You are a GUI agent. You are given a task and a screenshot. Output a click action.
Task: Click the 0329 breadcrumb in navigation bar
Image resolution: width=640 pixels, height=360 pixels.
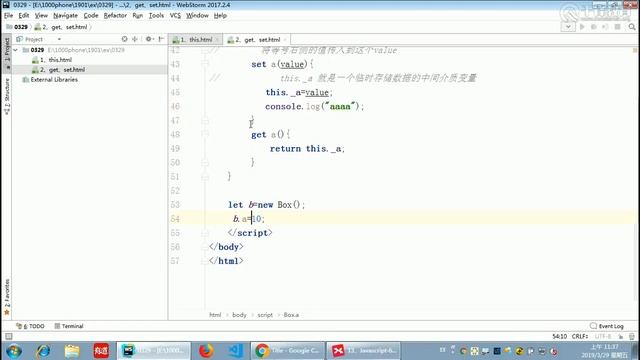17,27
